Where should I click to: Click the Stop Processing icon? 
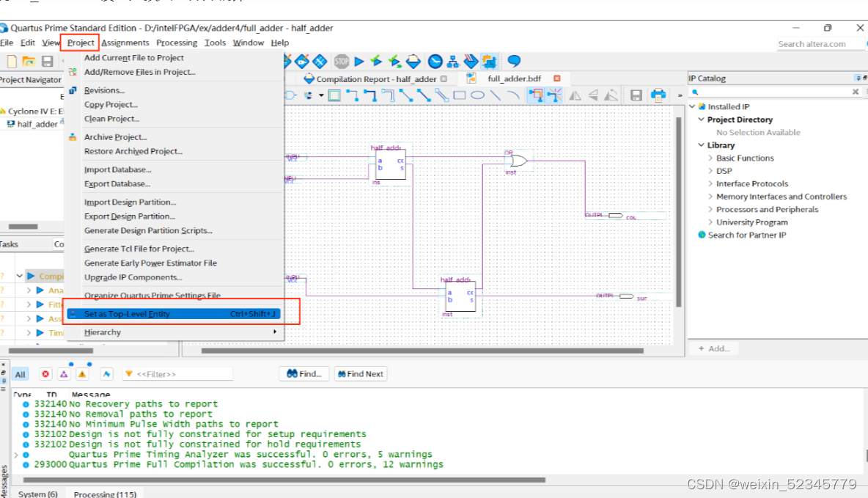click(342, 61)
